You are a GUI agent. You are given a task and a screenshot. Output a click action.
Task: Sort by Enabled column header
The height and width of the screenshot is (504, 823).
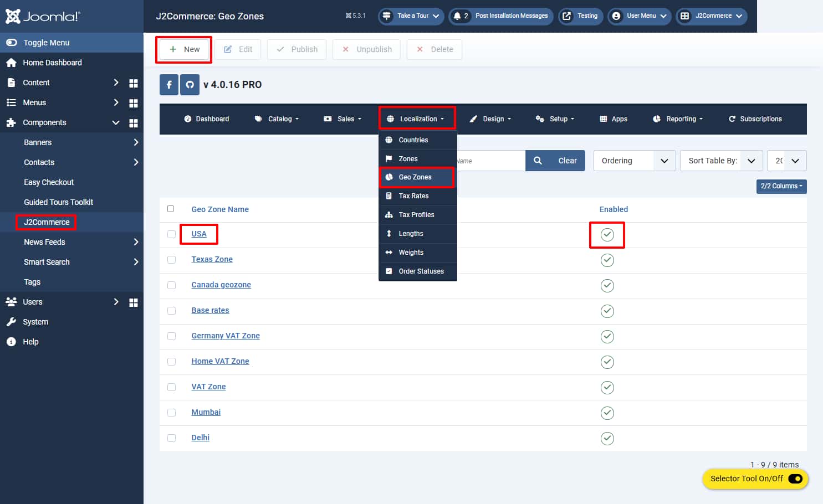point(614,209)
